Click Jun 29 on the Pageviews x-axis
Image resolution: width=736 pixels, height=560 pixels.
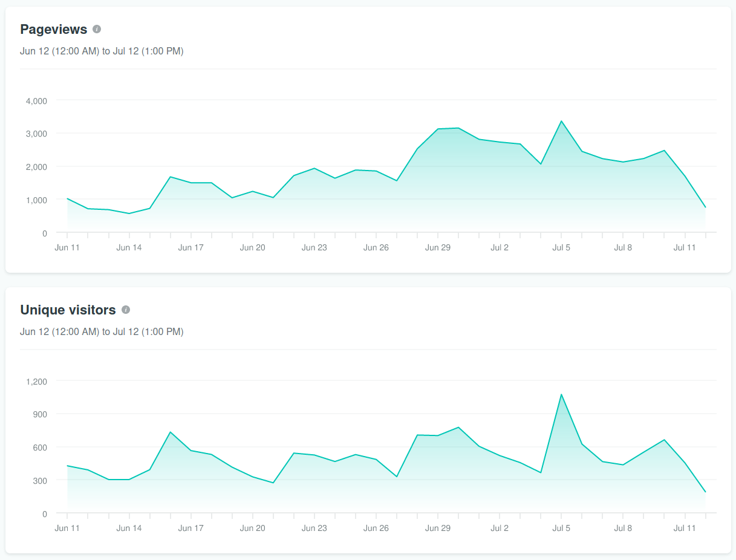tap(438, 247)
